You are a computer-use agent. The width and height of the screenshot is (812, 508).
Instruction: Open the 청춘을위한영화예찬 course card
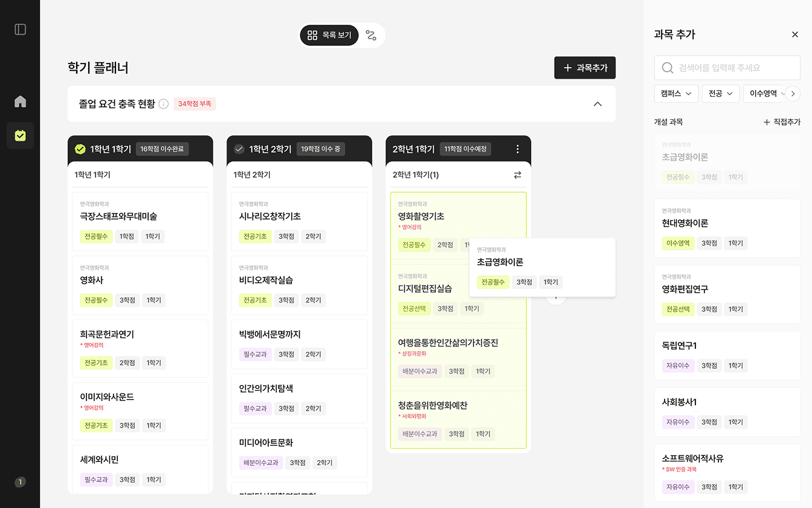459,420
